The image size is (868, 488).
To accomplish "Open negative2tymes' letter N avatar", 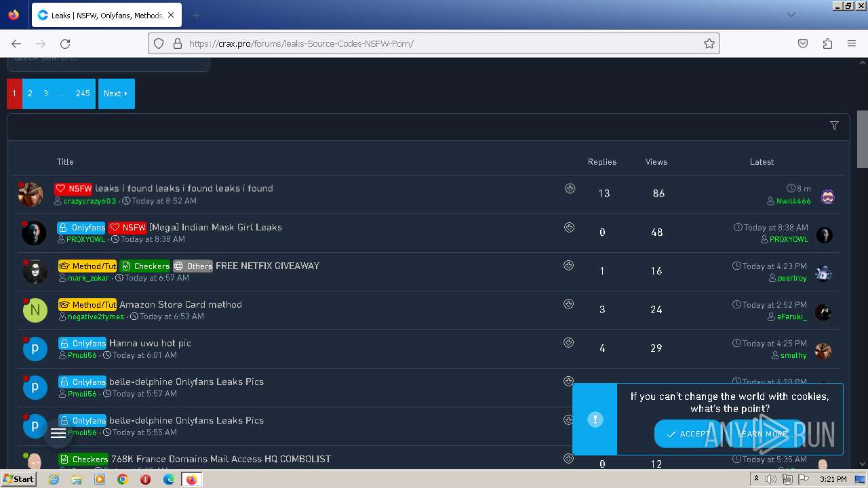I will pos(35,310).
